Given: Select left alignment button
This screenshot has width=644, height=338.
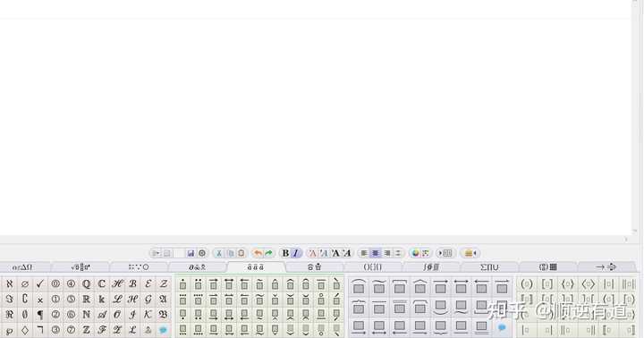Looking at the screenshot, I should pyautogui.click(x=364, y=253).
